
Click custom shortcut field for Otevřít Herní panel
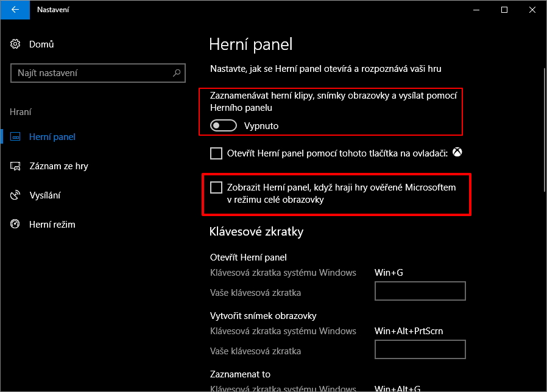click(x=420, y=291)
